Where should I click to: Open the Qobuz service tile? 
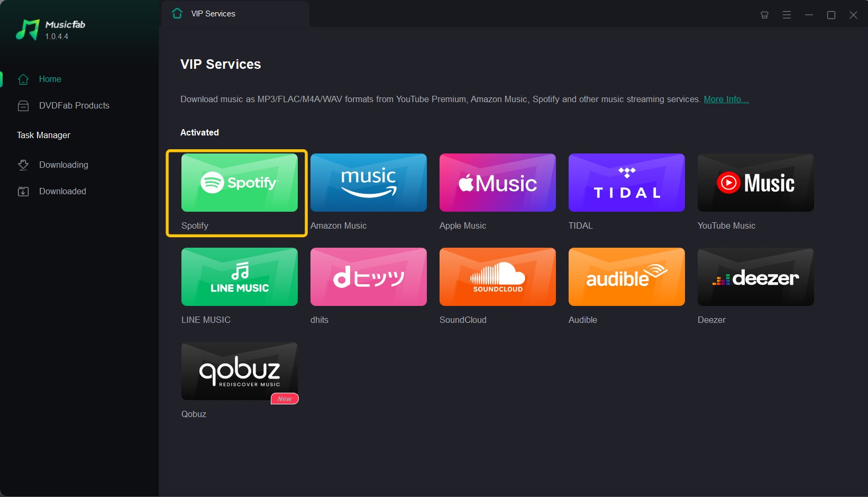point(240,371)
